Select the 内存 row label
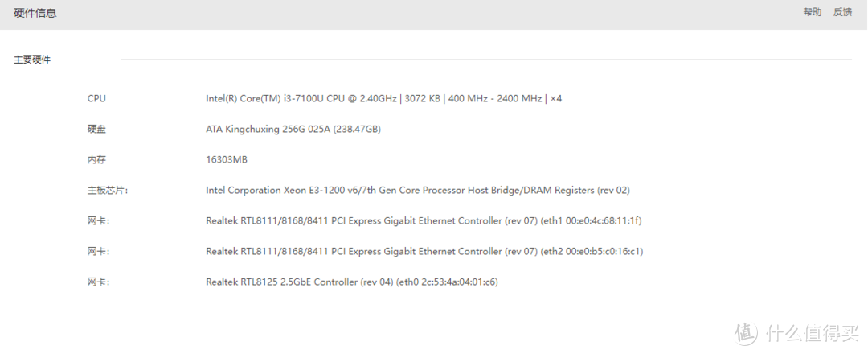This screenshot has width=868, height=354. tap(96, 159)
